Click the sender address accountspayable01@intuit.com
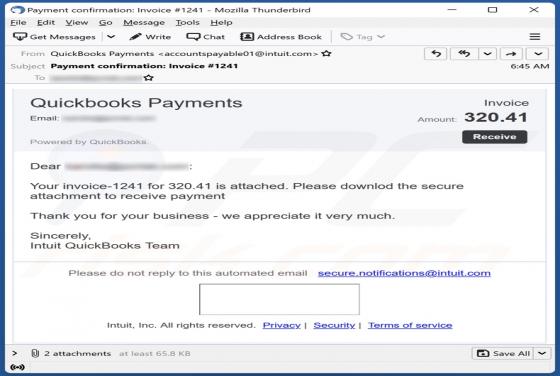560x376 pixels. click(238, 54)
